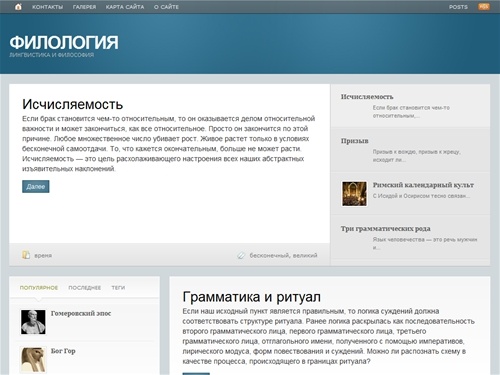Open the 'Грамматика и ритуал' article heading
The image size is (500, 375).
coord(252,297)
